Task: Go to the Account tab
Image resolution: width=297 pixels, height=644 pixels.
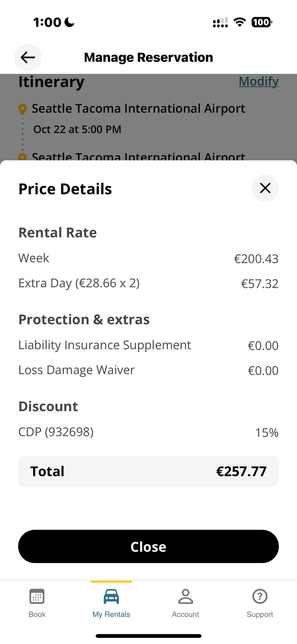Action: [185, 603]
